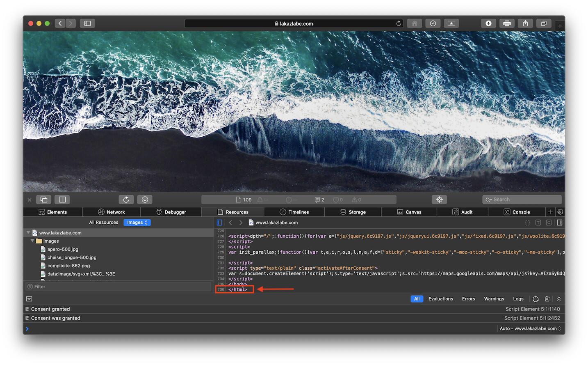Screen dimensions: 588x365
Task: Toggle show type information T button
Action: point(538,223)
